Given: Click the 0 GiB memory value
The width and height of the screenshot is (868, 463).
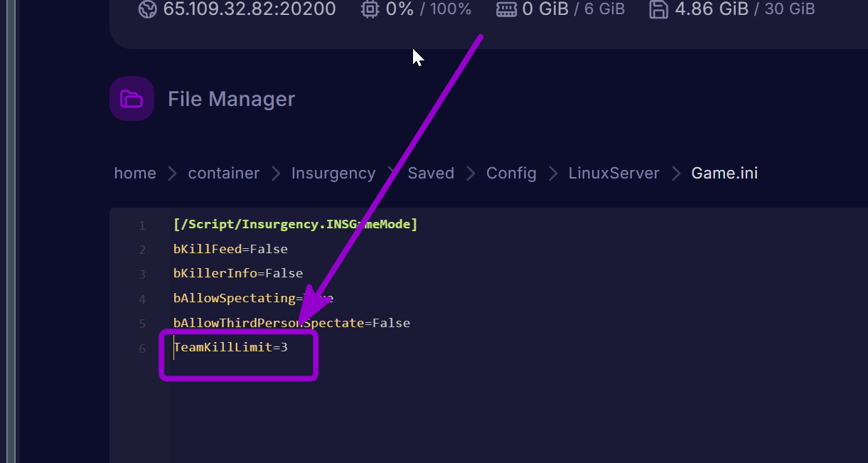Looking at the screenshot, I should 544,9.
